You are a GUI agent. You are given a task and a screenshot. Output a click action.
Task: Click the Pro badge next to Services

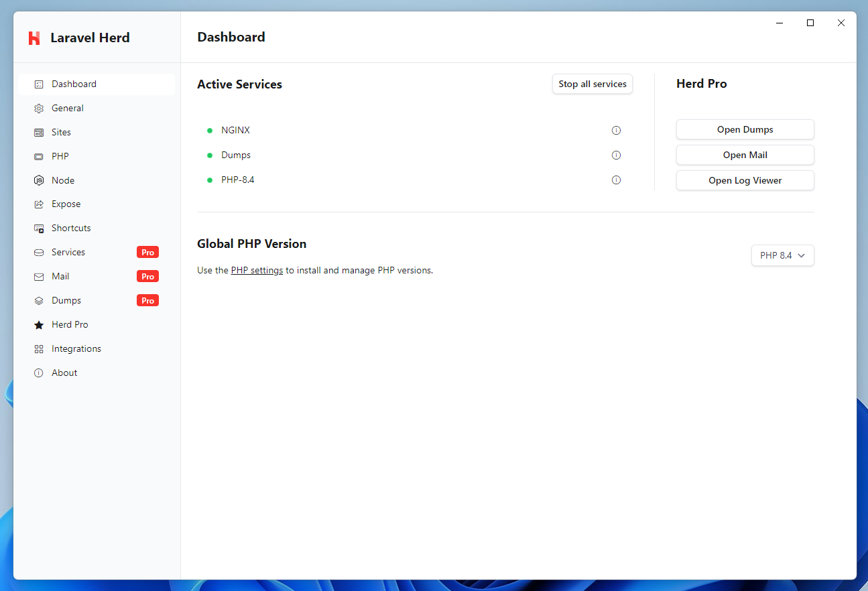[x=147, y=252]
